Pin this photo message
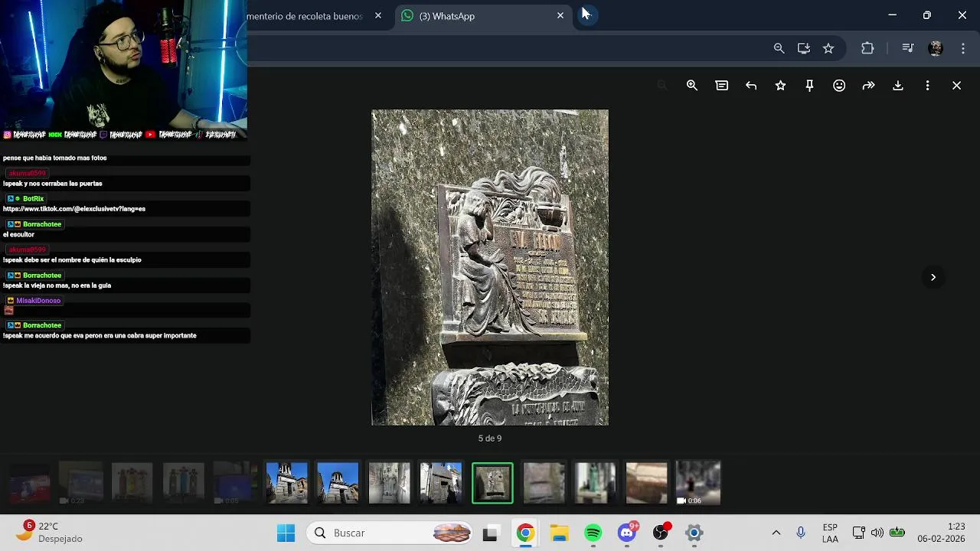This screenshot has width=980, height=551. [809, 86]
